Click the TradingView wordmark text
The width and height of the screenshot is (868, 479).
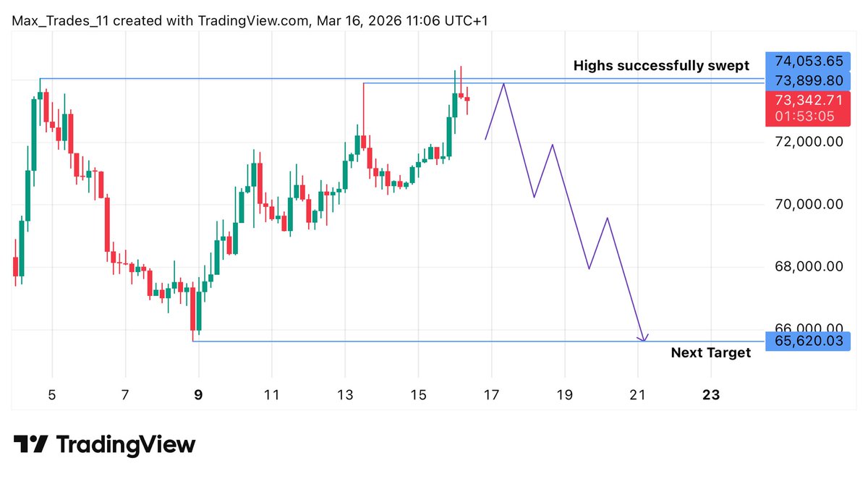[125, 444]
